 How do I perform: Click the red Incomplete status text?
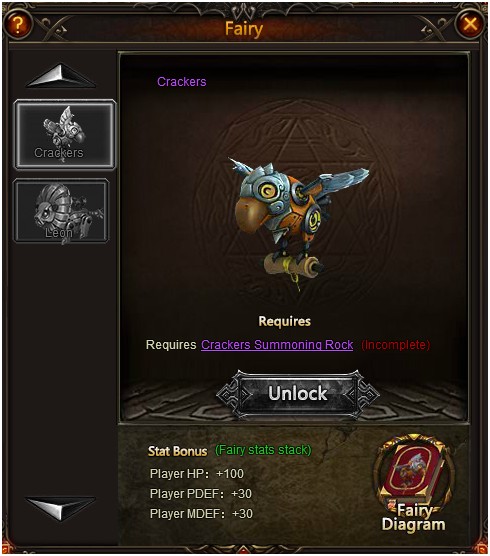395,345
